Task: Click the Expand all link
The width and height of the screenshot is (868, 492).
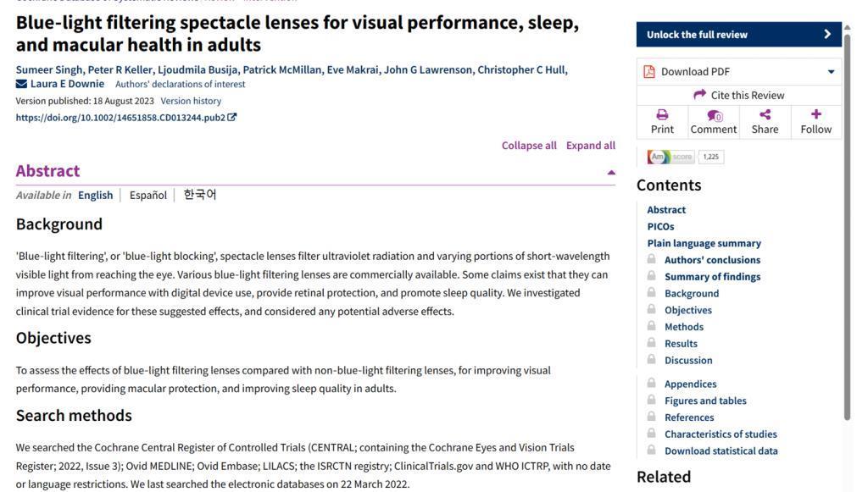Action: [x=591, y=146]
